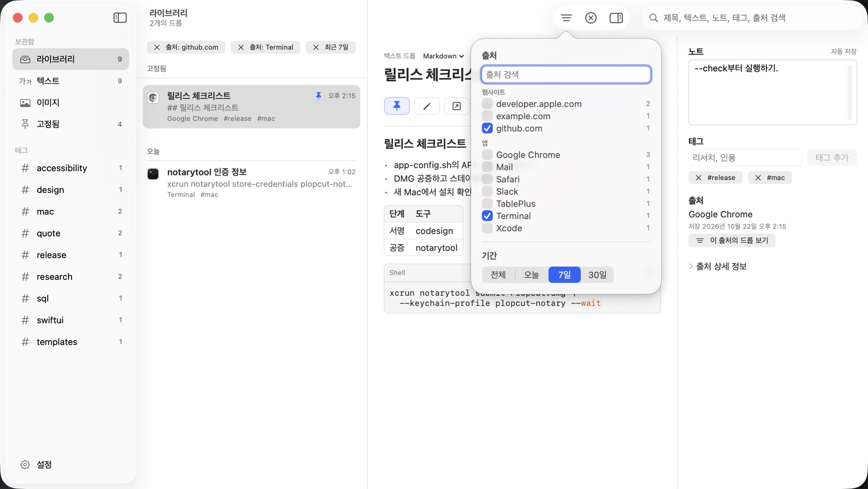The width and height of the screenshot is (868, 489).
Task: Check the developer.apple.com source checkbox
Action: (487, 104)
